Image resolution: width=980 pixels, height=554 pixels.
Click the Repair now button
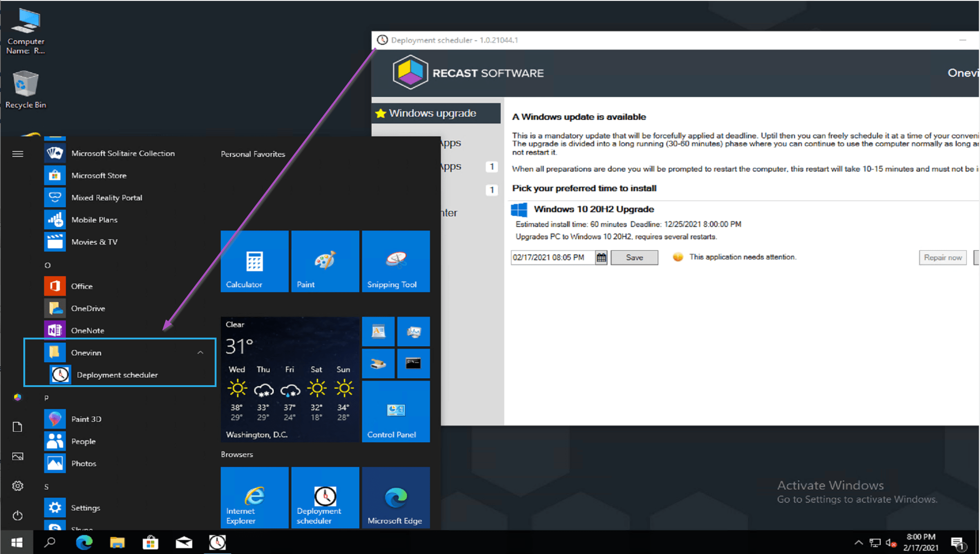pos(942,258)
